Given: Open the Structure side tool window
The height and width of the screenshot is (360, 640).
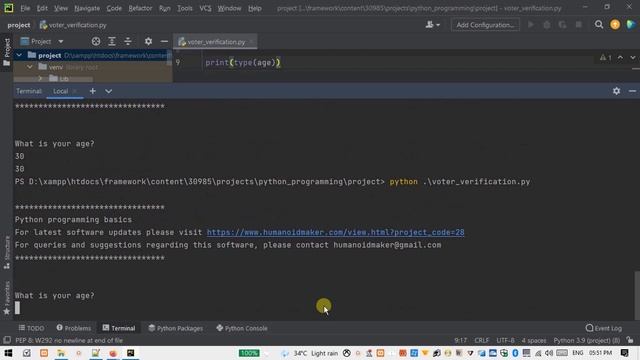Looking at the screenshot, I should (7, 252).
